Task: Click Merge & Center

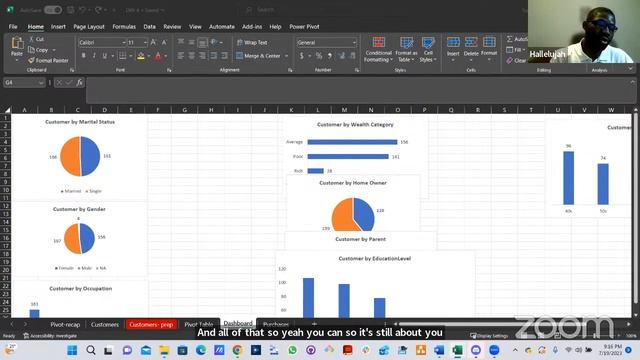Action: [x=258, y=56]
